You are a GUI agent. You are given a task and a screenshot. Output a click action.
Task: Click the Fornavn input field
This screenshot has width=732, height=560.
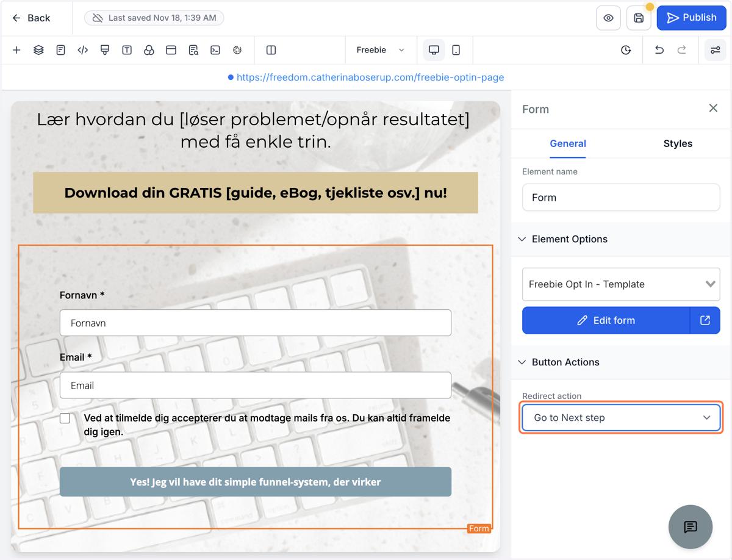point(256,323)
